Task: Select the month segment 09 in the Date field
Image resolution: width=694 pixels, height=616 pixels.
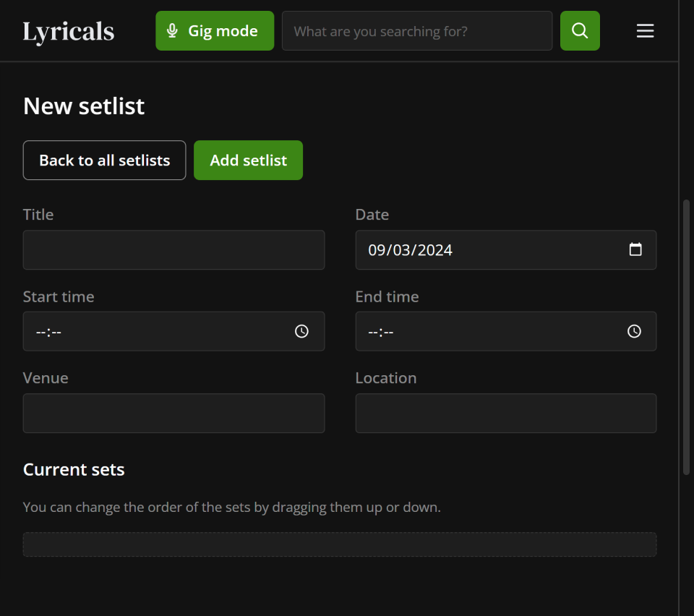Action: point(377,250)
